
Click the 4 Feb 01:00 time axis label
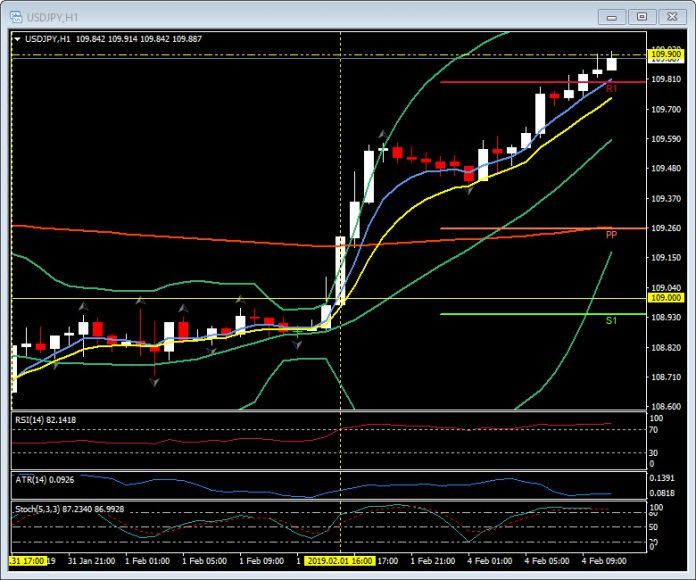(490, 561)
